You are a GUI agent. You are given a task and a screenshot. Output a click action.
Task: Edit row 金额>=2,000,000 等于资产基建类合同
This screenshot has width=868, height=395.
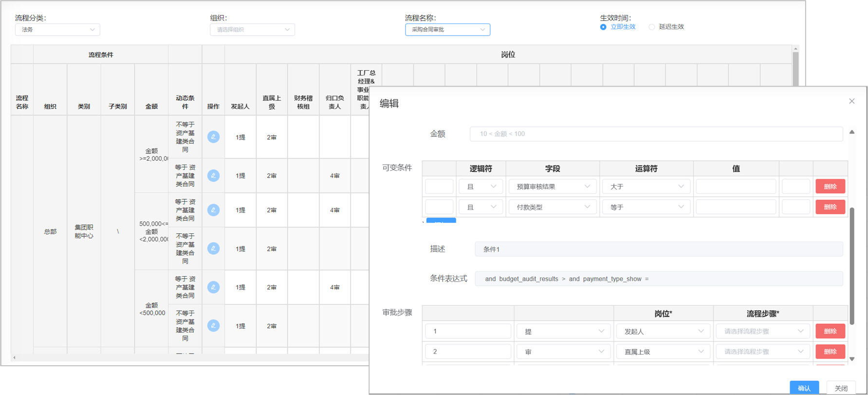point(213,175)
